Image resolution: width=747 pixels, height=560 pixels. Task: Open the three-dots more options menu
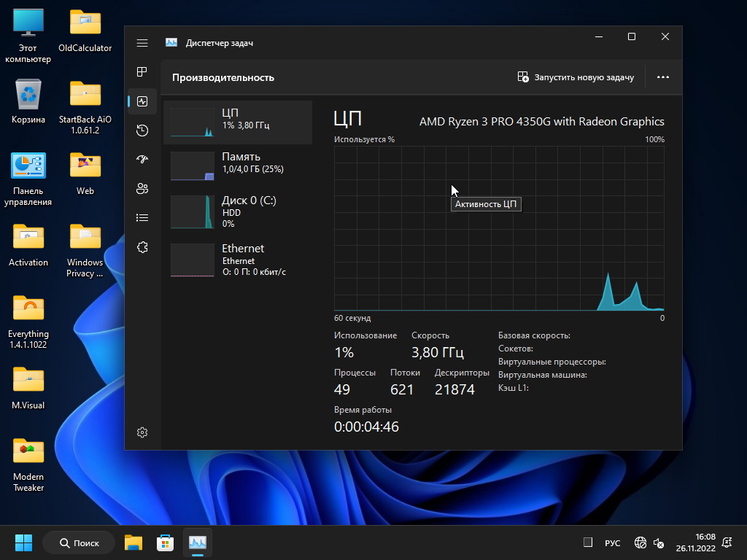click(x=662, y=77)
